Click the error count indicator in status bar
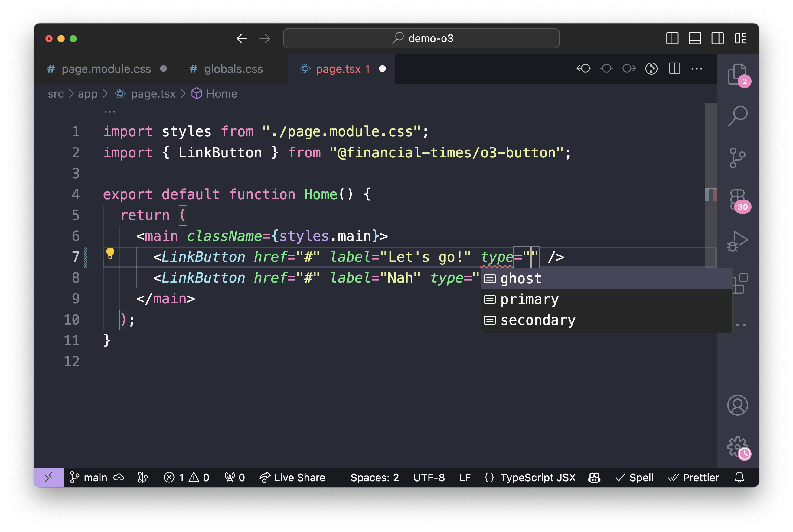 pyautogui.click(x=188, y=478)
